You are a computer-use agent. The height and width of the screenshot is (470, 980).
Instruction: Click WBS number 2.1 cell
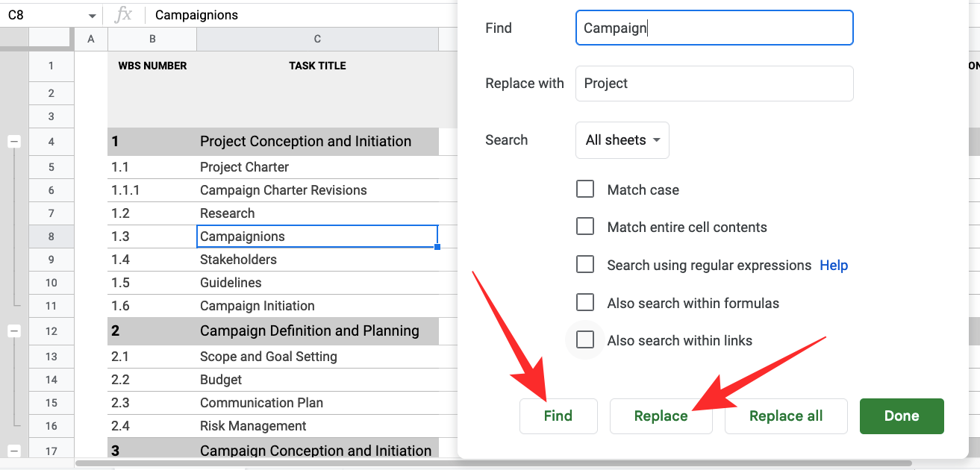(152, 357)
